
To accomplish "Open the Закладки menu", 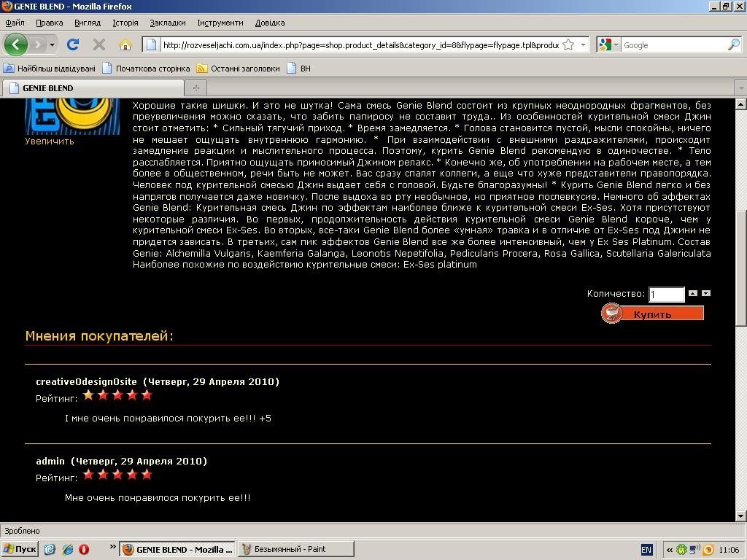I will pyautogui.click(x=168, y=23).
